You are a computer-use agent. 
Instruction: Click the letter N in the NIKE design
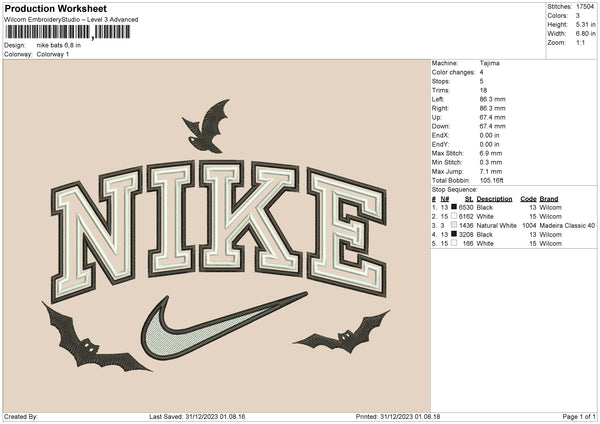pos(96,233)
